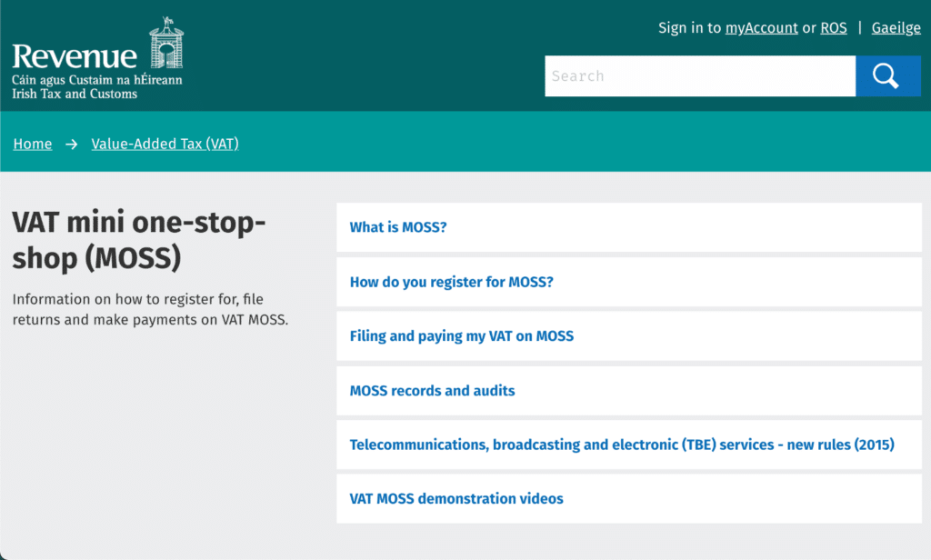The image size is (931, 560).
Task: Click the 'VAT mini one-stop-shop (MOSS)' heading
Action: point(138,240)
